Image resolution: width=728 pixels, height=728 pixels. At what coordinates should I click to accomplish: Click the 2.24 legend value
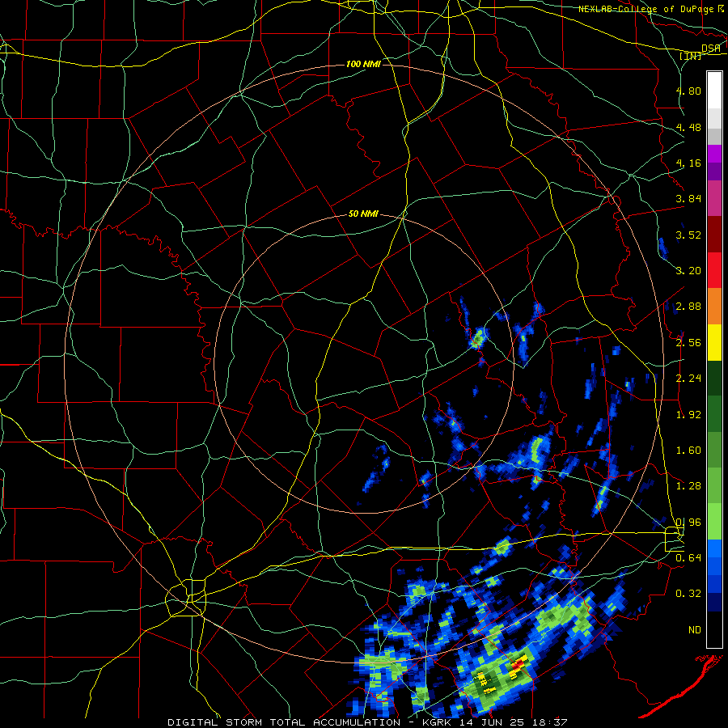tap(688, 379)
